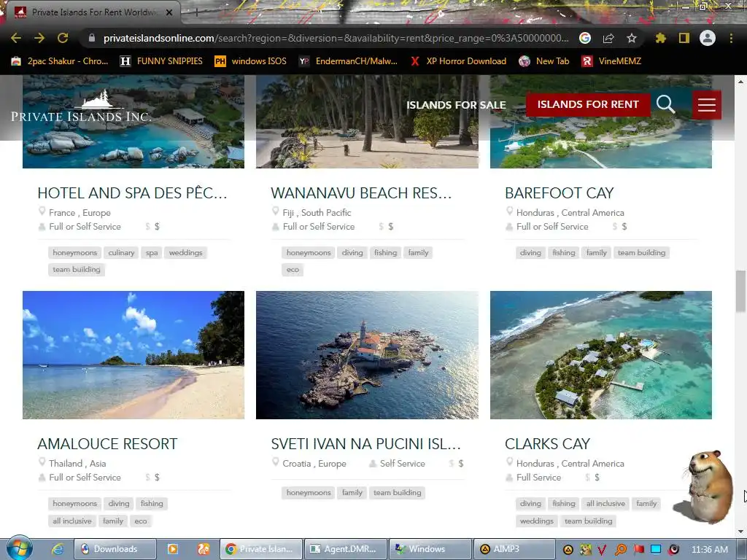Click scrollbar down arrow
747x560 pixels.
click(740, 532)
